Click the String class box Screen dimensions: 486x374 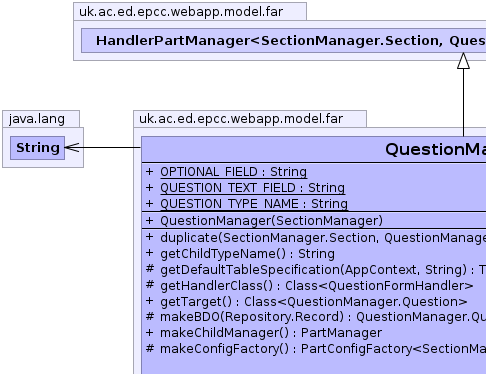pos(37,148)
